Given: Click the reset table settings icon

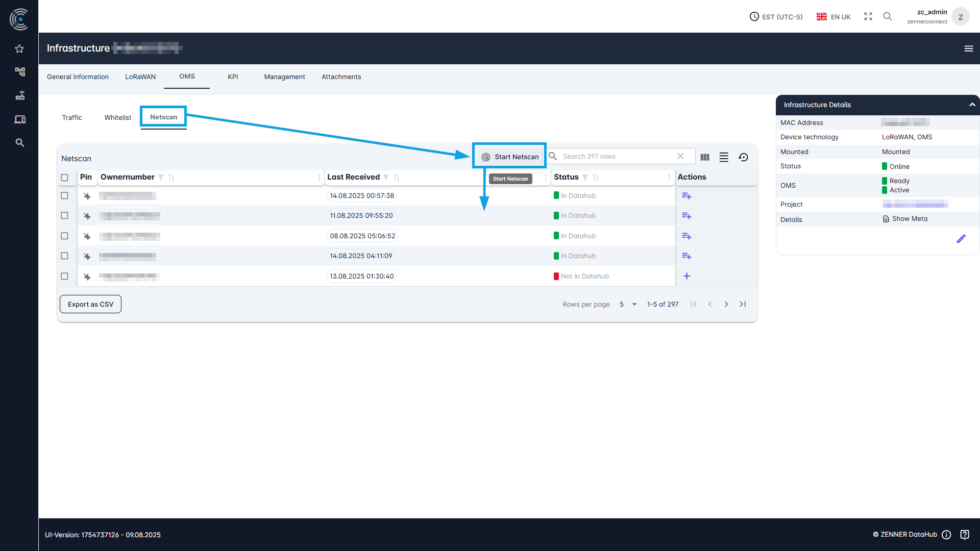Looking at the screenshot, I should point(743,157).
